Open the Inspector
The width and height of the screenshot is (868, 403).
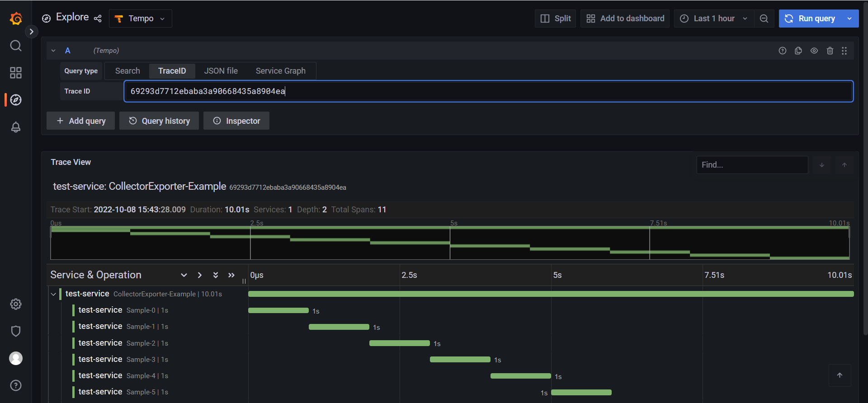pyautogui.click(x=236, y=121)
